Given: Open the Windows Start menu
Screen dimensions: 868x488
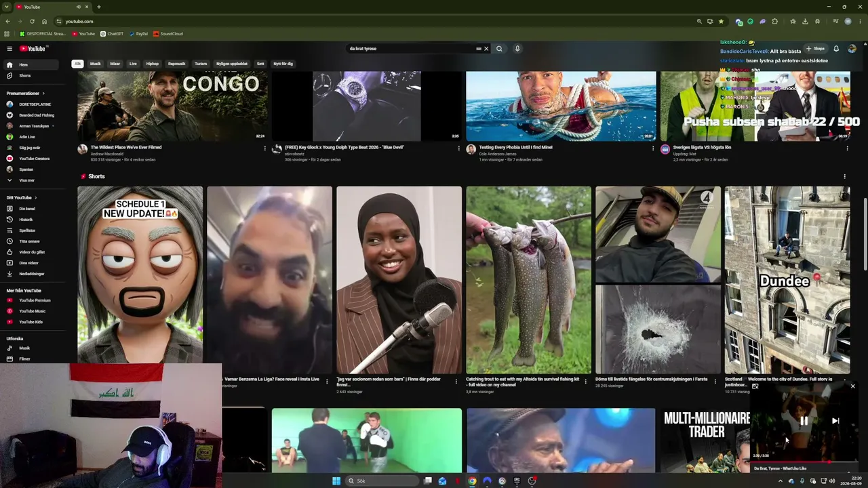Looking at the screenshot, I should (336, 481).
